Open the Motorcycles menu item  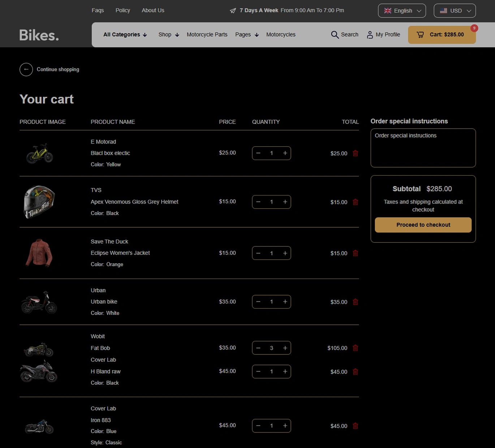[x=281, y=35]
